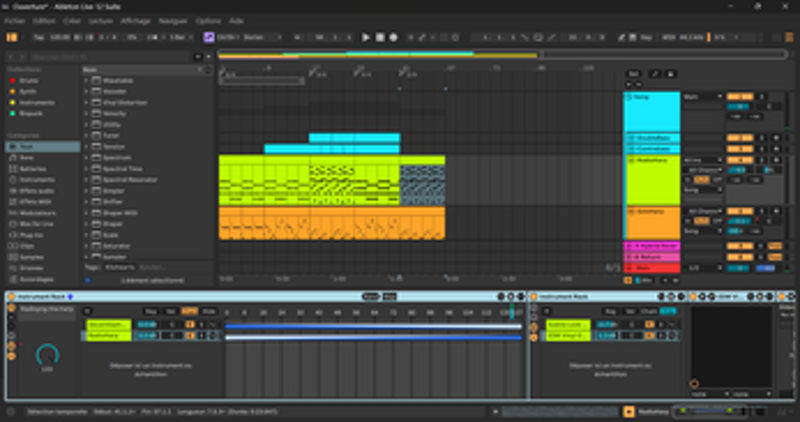
Task: Click the Tap tempo button
Action: pos(38,37)
